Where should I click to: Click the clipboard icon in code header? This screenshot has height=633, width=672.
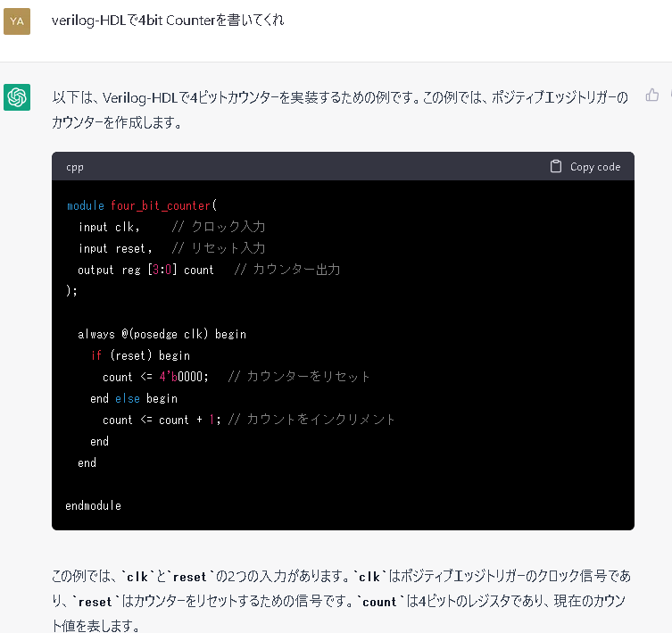555,166
